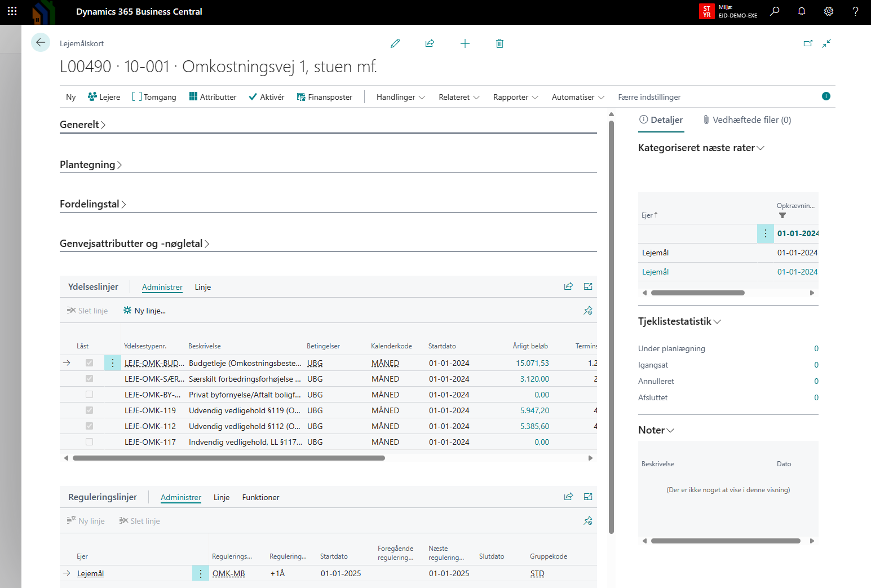This screenshot has height=588, width=871.
Task: Share the card via share icon
Action: [430, 43]
